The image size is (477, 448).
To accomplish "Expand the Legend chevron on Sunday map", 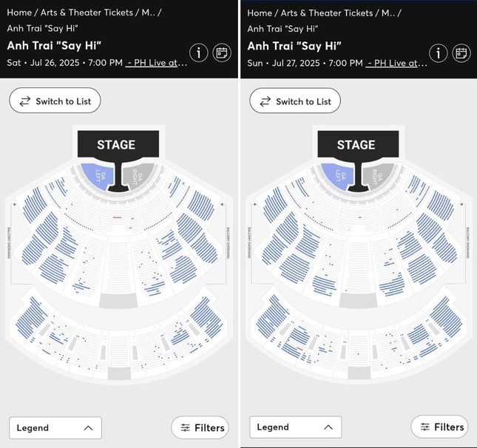I will click(328, 427).
